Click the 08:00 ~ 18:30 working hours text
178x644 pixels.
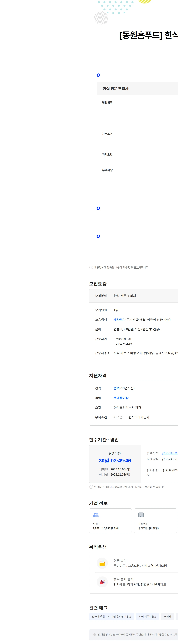(124, 343)
